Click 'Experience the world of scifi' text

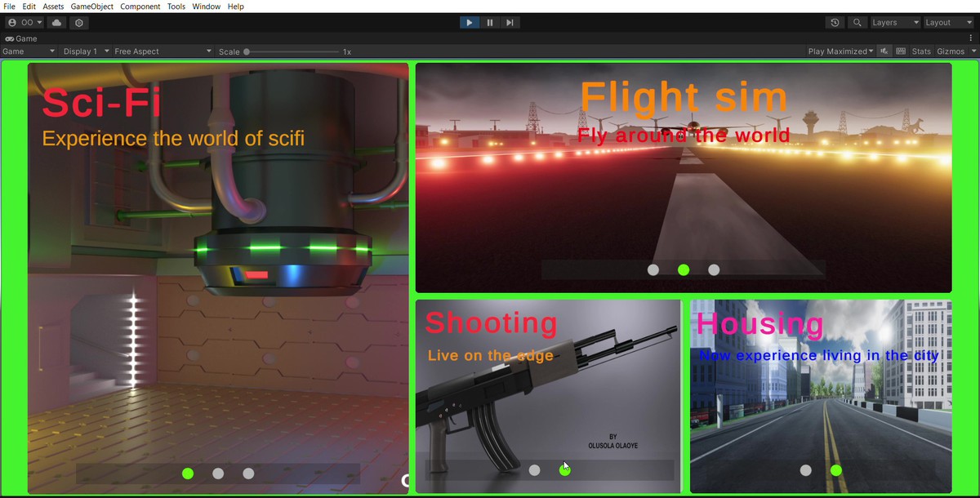pyautogui.click(x=173, y=139)
